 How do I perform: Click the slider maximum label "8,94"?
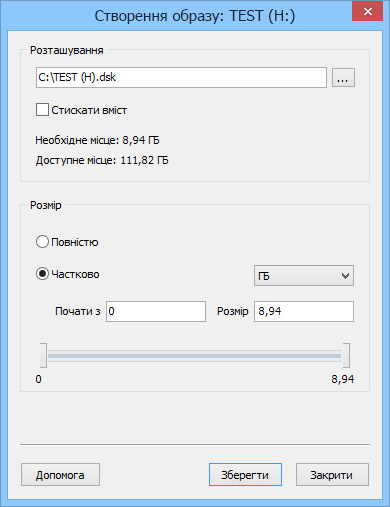[x=342, y=379]
